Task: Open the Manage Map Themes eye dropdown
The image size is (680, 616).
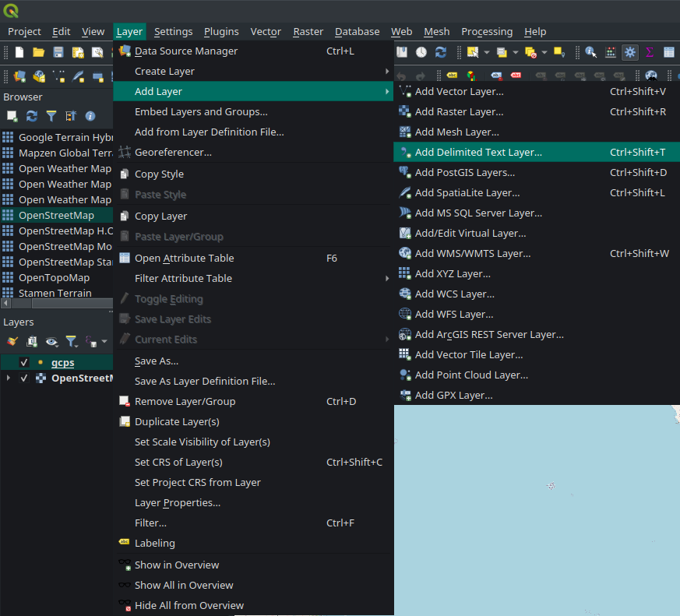Action: [52, 341]
